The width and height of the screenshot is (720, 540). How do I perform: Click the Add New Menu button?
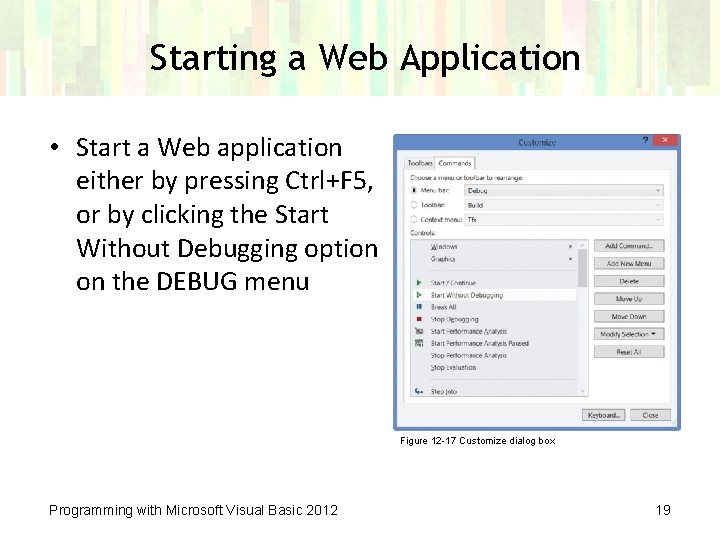(x=629, y=264)
